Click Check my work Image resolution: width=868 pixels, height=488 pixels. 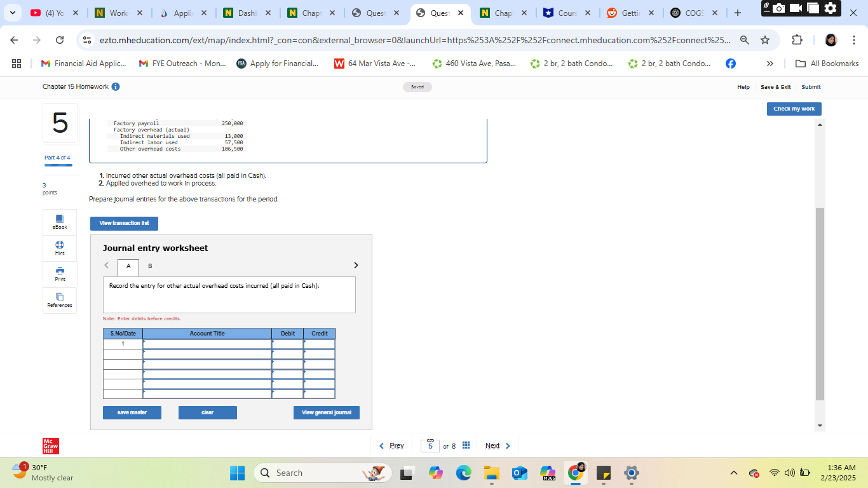[x=794, y=109]
